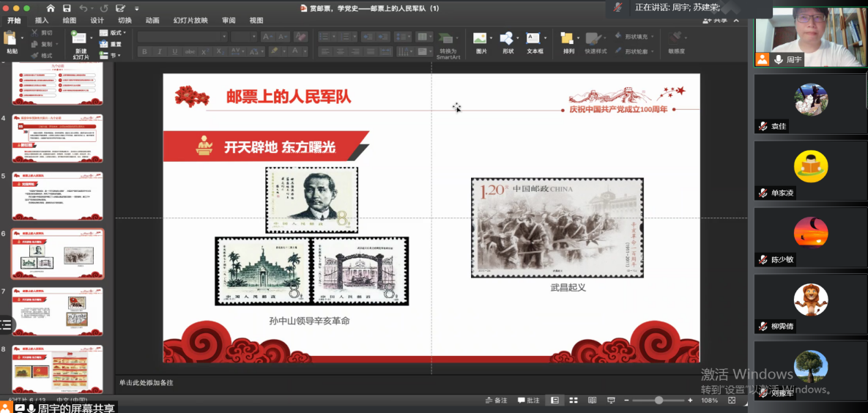The height and width of the screenshot is (413, 868).
Task: Click the numbered list icon
Action: click(x=346, y=37)
